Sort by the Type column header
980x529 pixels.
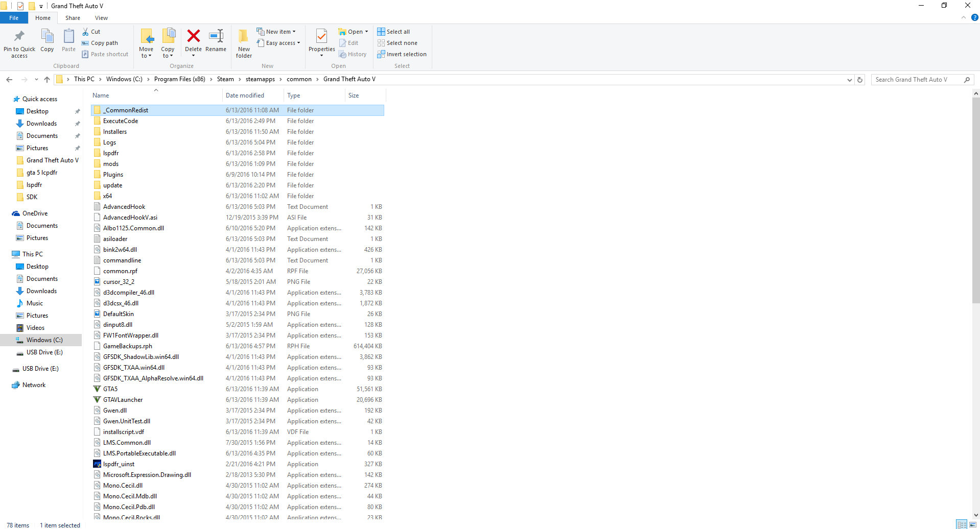pyautogui.click(x=314, y=95)
